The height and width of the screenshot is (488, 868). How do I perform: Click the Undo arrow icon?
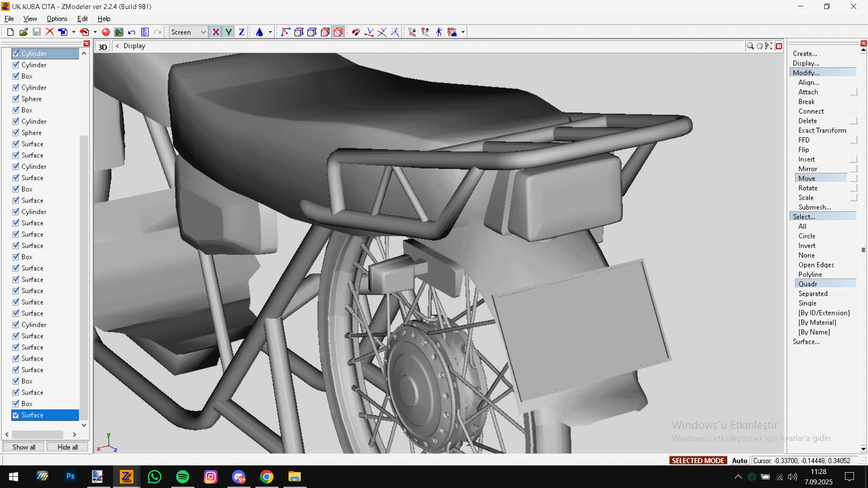pyautogui.click(x=132, y=32)
